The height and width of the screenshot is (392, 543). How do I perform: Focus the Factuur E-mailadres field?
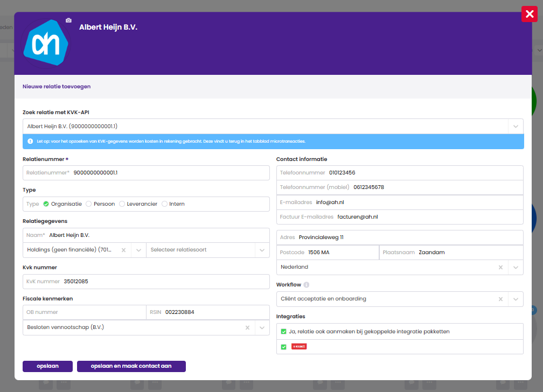pos(400,217)
